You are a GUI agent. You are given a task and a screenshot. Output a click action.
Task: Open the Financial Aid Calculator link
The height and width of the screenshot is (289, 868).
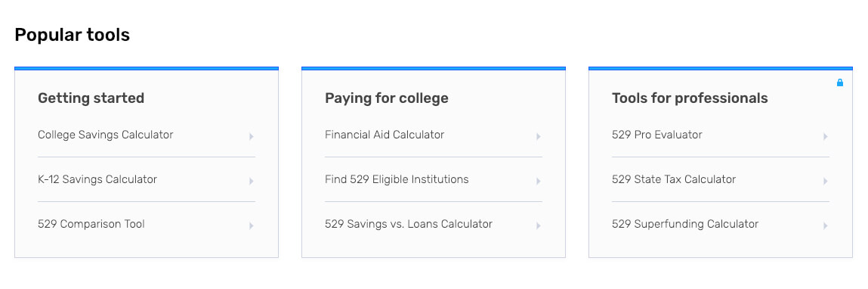click(x=385, y=135)
